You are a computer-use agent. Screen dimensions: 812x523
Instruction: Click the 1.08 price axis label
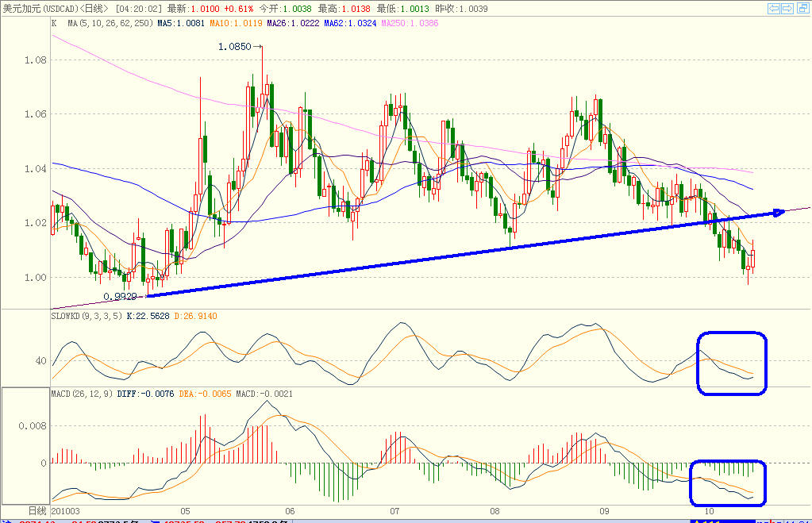point(36,60)
